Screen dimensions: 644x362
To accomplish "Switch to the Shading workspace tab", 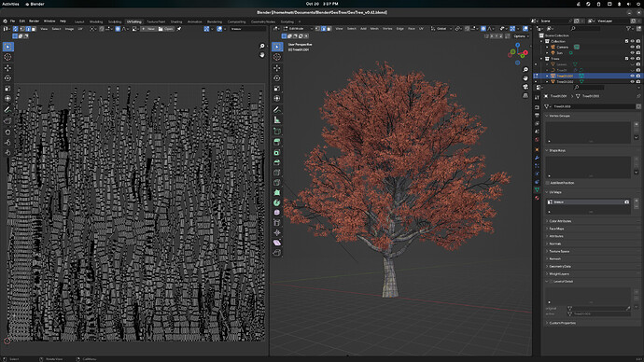I will click(x=176, y=21).
